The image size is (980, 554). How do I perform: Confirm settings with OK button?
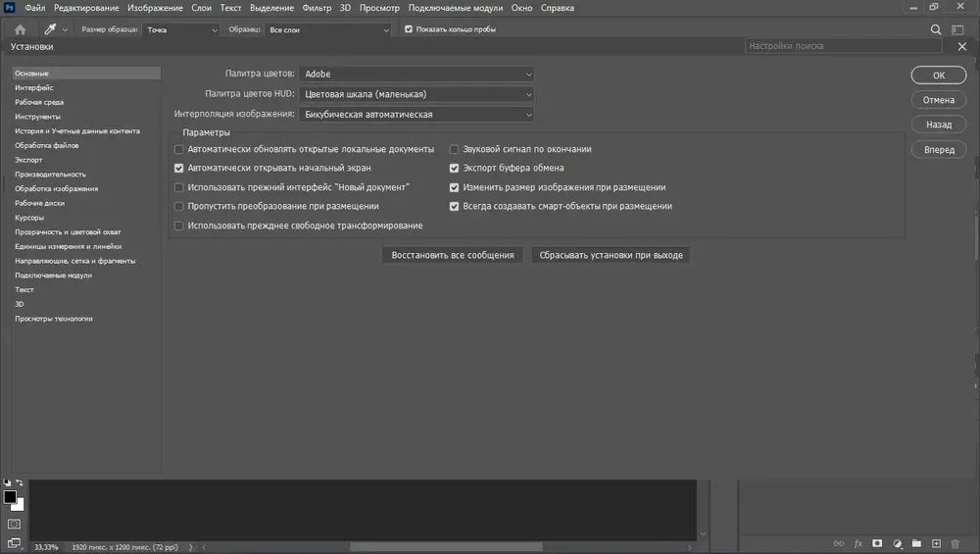point(939,76)
